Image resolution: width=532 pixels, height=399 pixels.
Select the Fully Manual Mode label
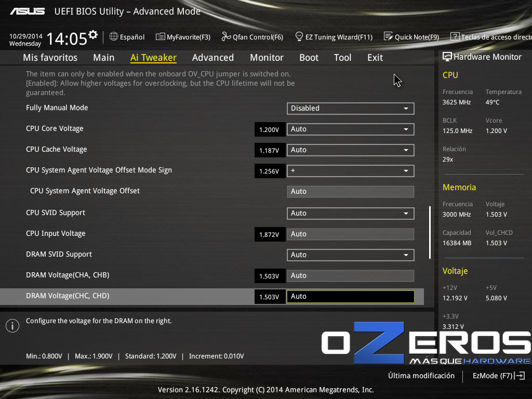57,108
